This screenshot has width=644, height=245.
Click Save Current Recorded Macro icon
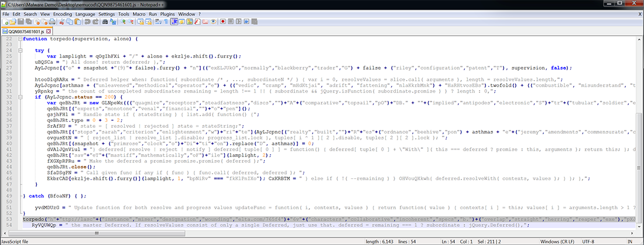tap(254, 21)
